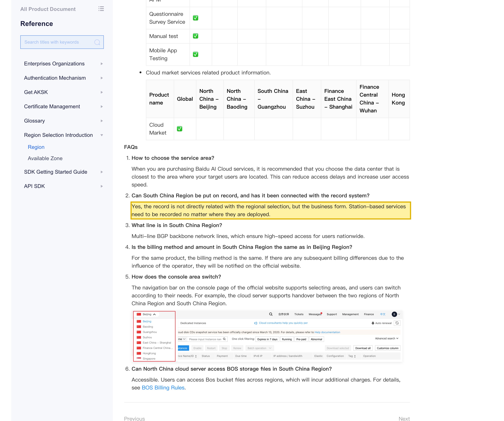Click the FAQs heading
The width and height of the screenshot is (504, 421).
pos(131,147)
